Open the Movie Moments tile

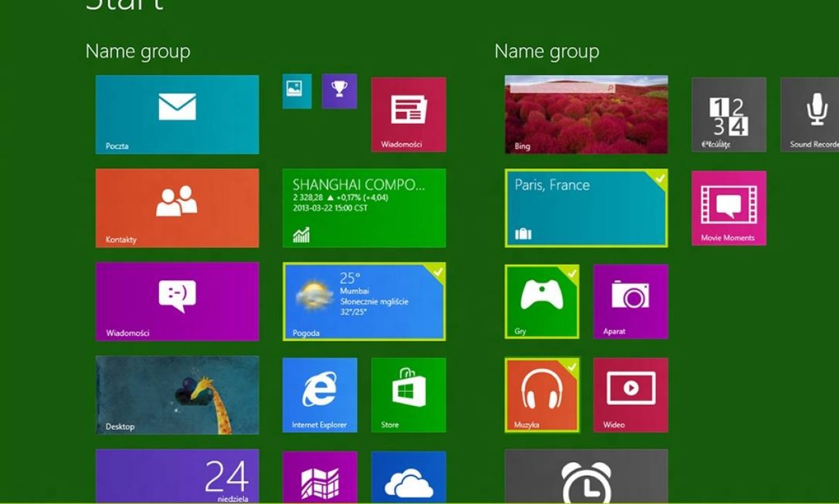(x=729, y=208)
